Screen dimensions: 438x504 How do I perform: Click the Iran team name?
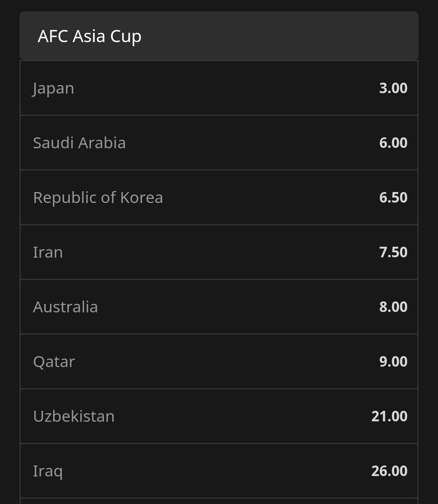click(x=48, y=252)
